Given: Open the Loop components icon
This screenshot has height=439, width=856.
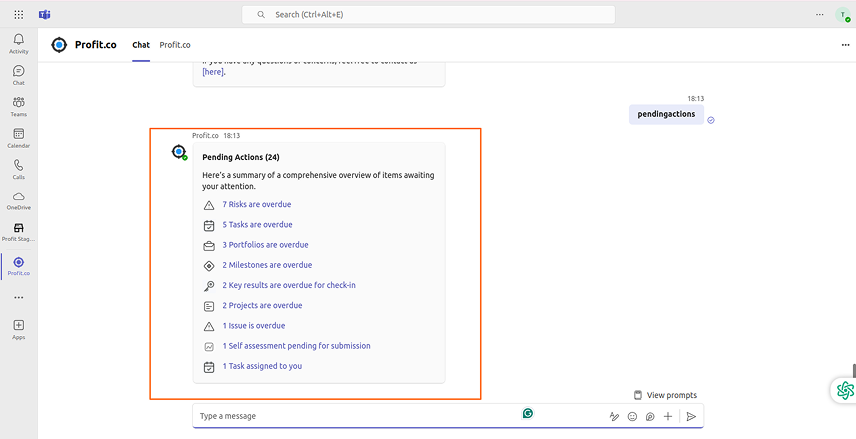Looking at the screenshot, I should pyautogui.click(x=650, y=417).
